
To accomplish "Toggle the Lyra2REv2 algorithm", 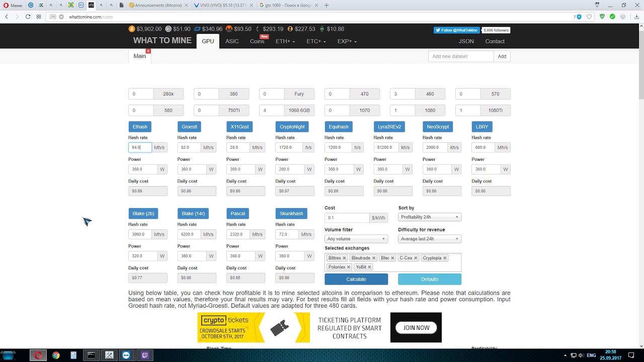I will pos(389,127).
